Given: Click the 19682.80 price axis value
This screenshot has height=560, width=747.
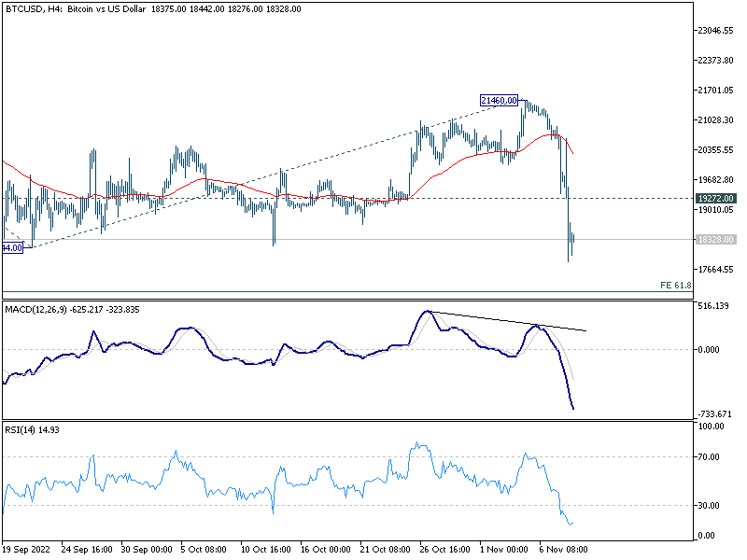Looking at the screenshot, I should coord(715,180).
